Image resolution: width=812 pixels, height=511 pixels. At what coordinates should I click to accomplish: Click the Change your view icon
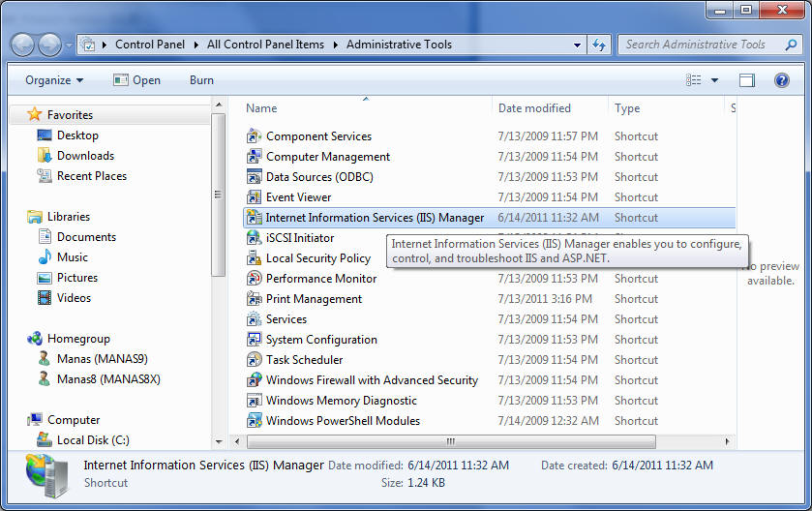coord(693,80)
